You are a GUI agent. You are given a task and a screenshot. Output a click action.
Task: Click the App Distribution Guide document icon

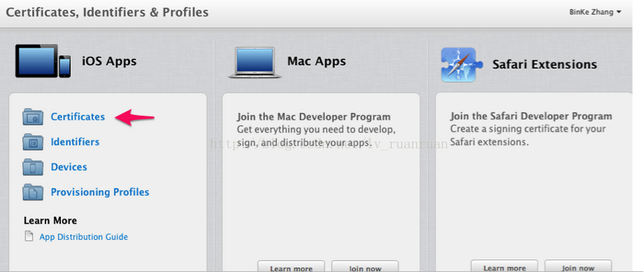[x=29, y=236]
